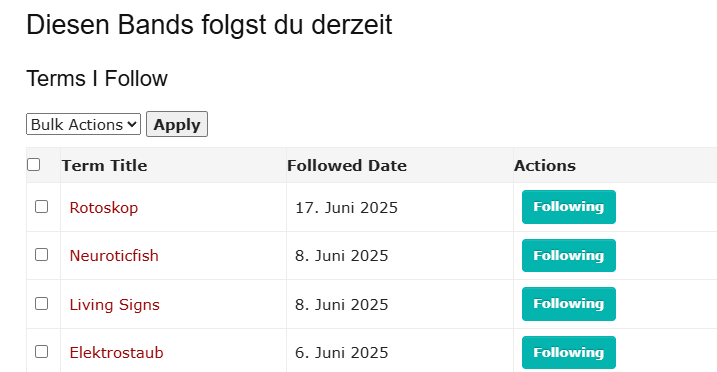The image size is (717, 372).
Task: Visit the Neuroticfish term page
Action: pos(114,255)
